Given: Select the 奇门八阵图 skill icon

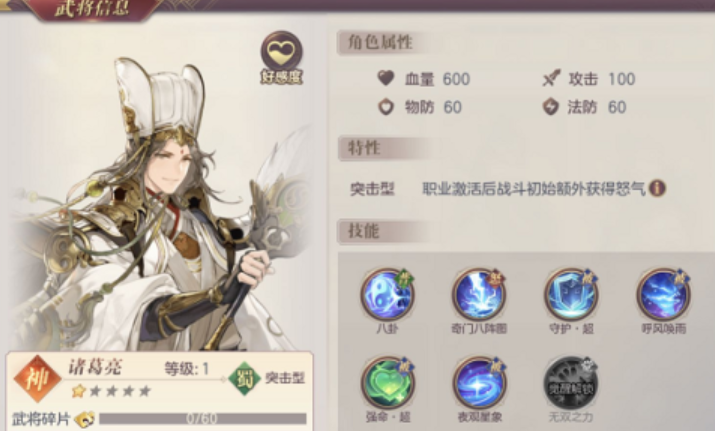Looking at the screenshot, I should point(479,294).
